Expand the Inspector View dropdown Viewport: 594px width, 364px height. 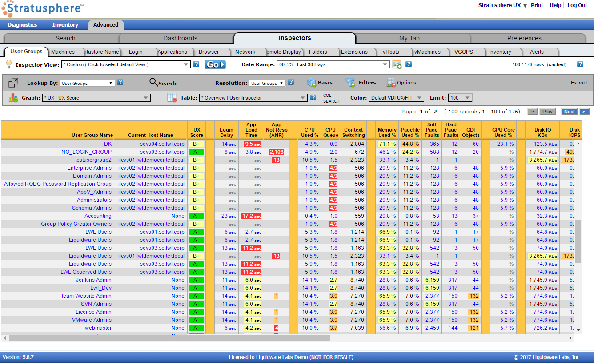[x=126, y=64]
